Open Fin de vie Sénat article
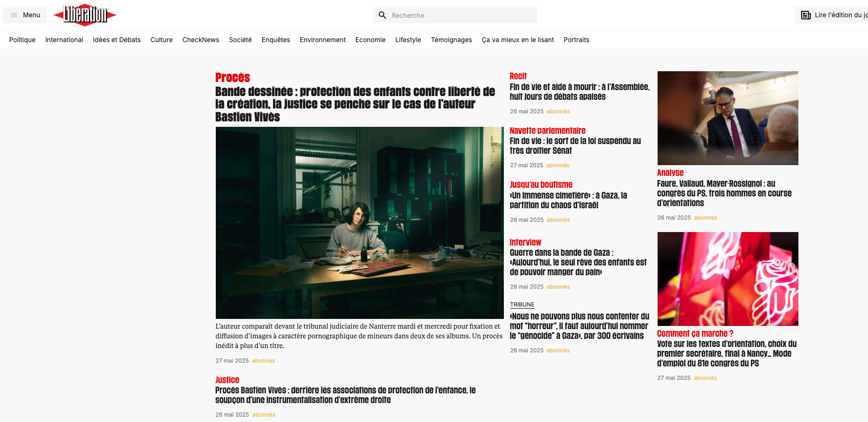868x422 pixels. [x=575, y=146]
